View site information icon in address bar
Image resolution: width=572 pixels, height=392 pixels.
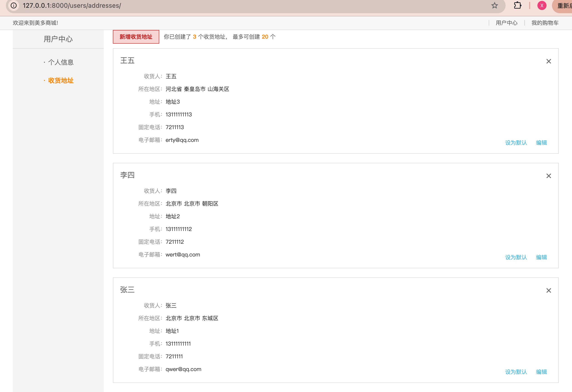[14, 5]
